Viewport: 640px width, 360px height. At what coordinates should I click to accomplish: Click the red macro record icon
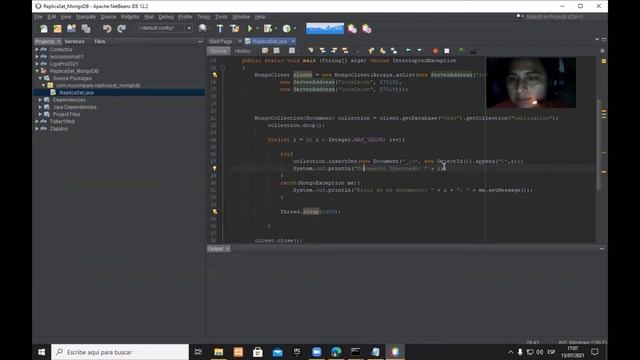[x=436, y=51]
